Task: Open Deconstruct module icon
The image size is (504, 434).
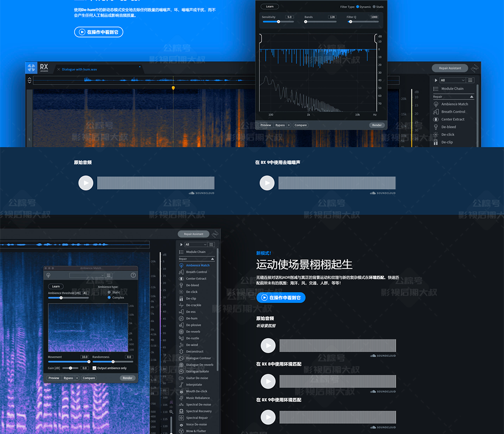Action: [181, 352]
